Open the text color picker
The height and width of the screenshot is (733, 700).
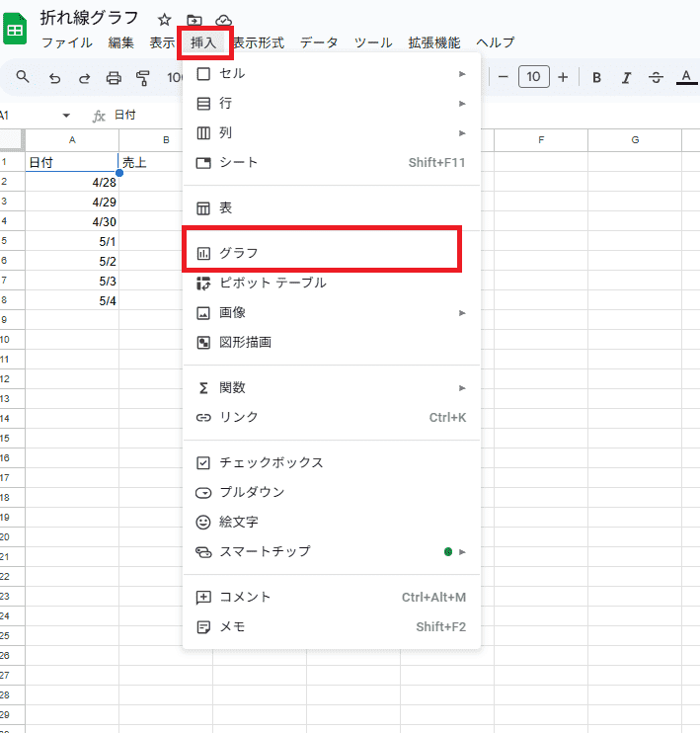tap(686, 78)
